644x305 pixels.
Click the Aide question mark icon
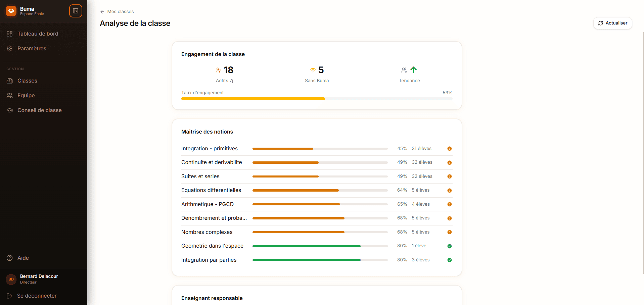pos(10,258)
